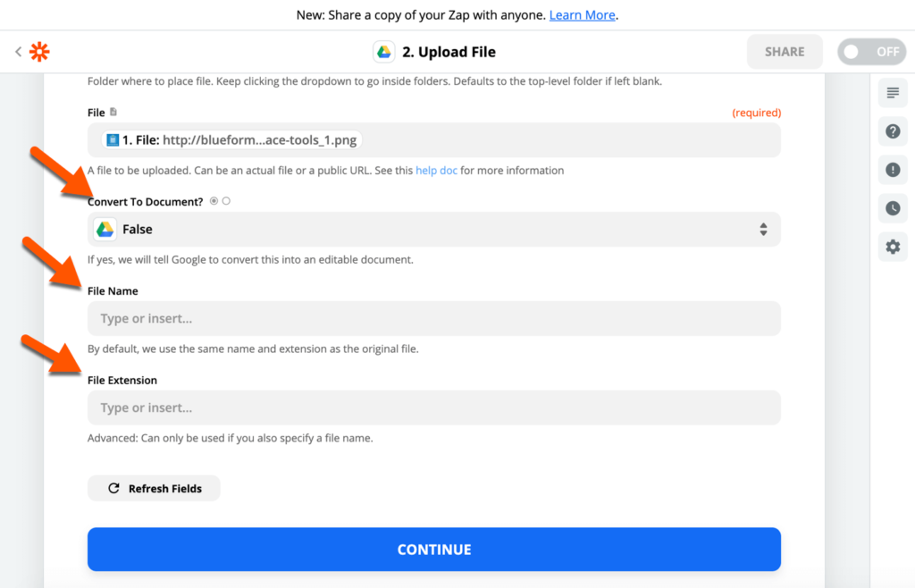Screen dimensions: 915x588
Task: Open the help question mark icon
Action: point(893,131)
